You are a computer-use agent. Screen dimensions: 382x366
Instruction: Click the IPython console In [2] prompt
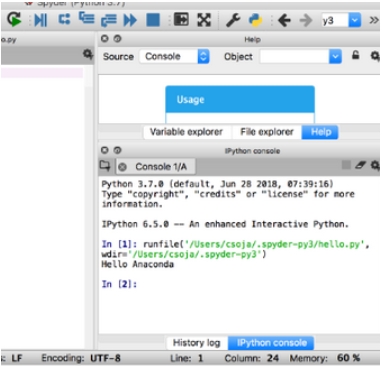[119, 284]
